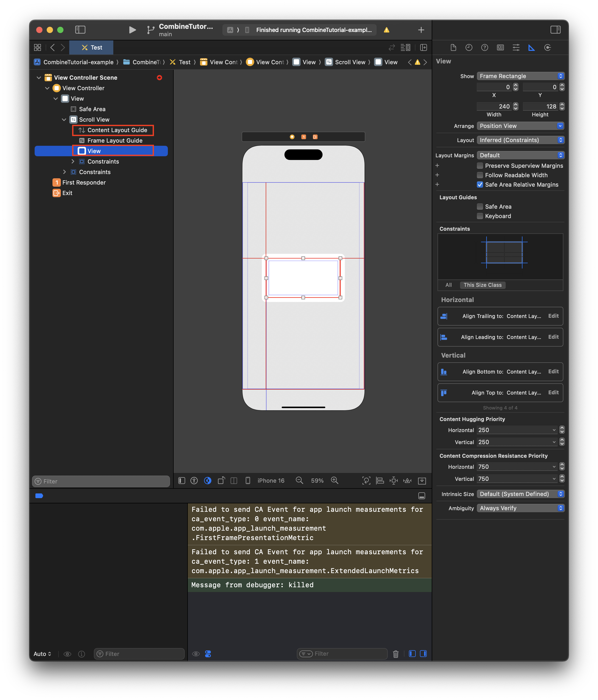The height and width of the screenshot is (700, 598).
Task: Open the File inspector icon
Action: click(453, 48)
